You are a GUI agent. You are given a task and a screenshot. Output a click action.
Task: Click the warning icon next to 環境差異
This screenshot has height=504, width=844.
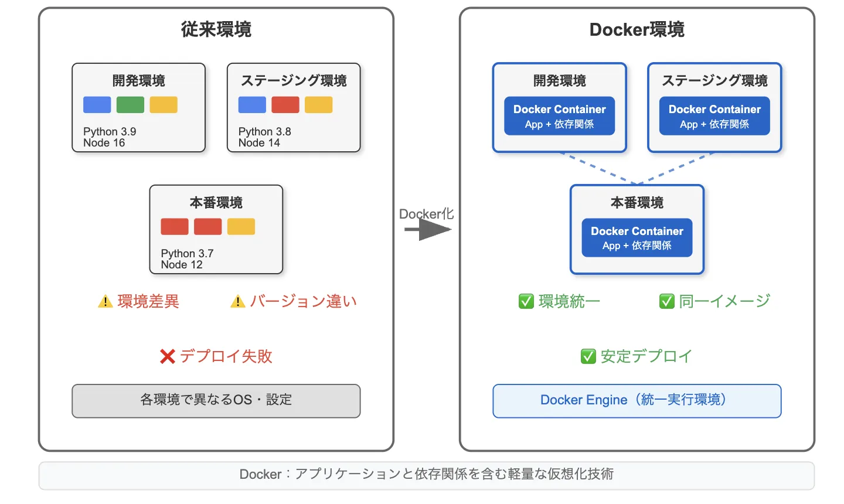coord(105,301)
